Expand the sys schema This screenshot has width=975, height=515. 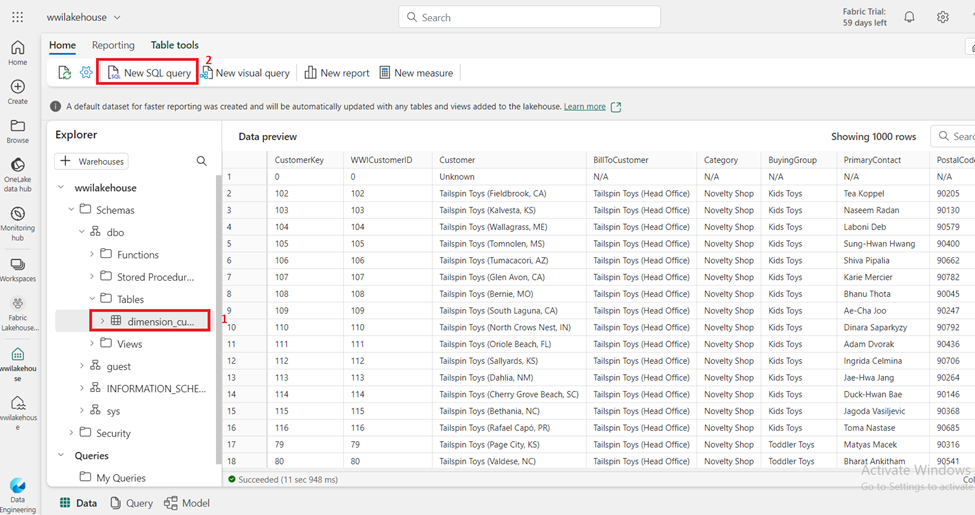tap(81, 411)
